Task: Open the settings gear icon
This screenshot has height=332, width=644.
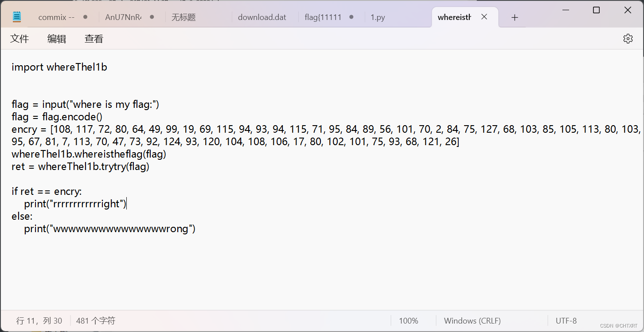Action: 628,39
